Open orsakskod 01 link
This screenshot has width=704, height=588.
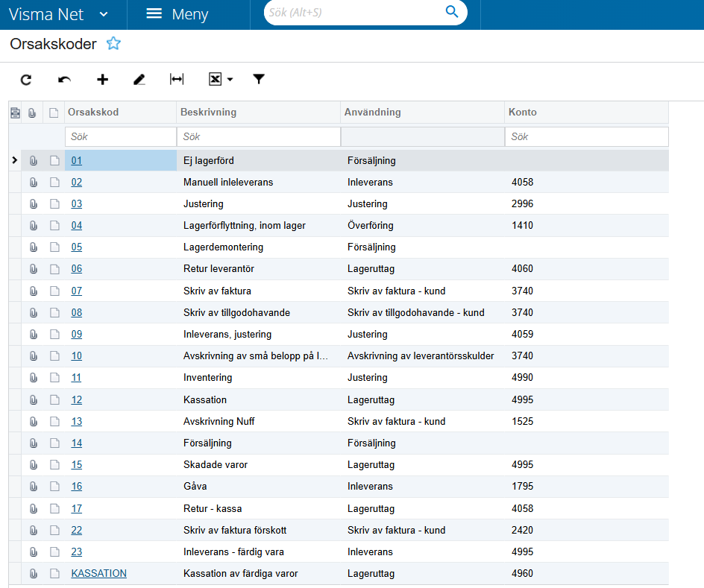[76, 160]
